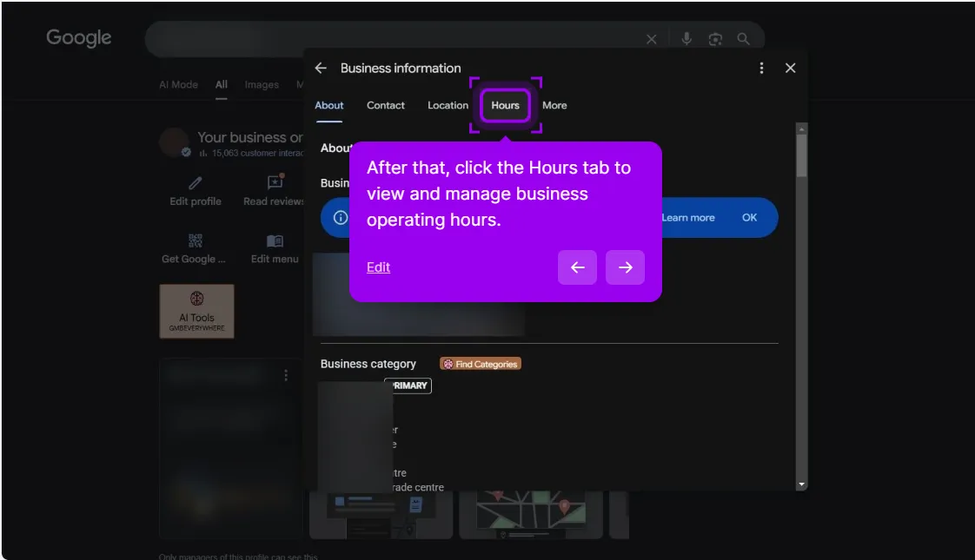Click the Learn more link
Screen dimensions: 975x560
click(x=687, y=218)
